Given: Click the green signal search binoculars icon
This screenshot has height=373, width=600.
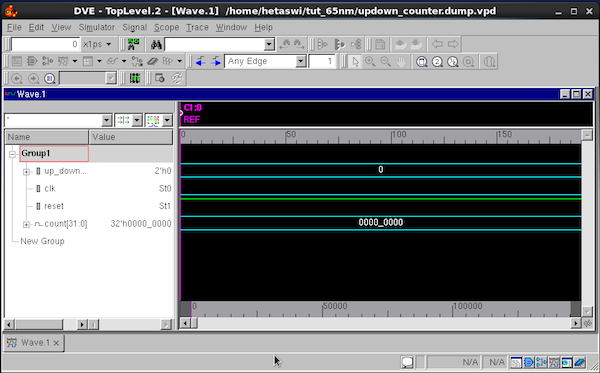Looking at the screenshot, I should [x=133, y=44].
